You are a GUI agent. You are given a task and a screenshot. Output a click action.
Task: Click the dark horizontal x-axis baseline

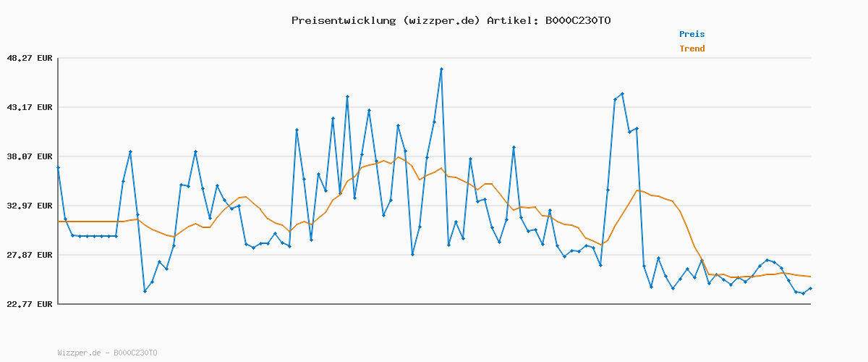pyautogui.click(x=434, y=304)
